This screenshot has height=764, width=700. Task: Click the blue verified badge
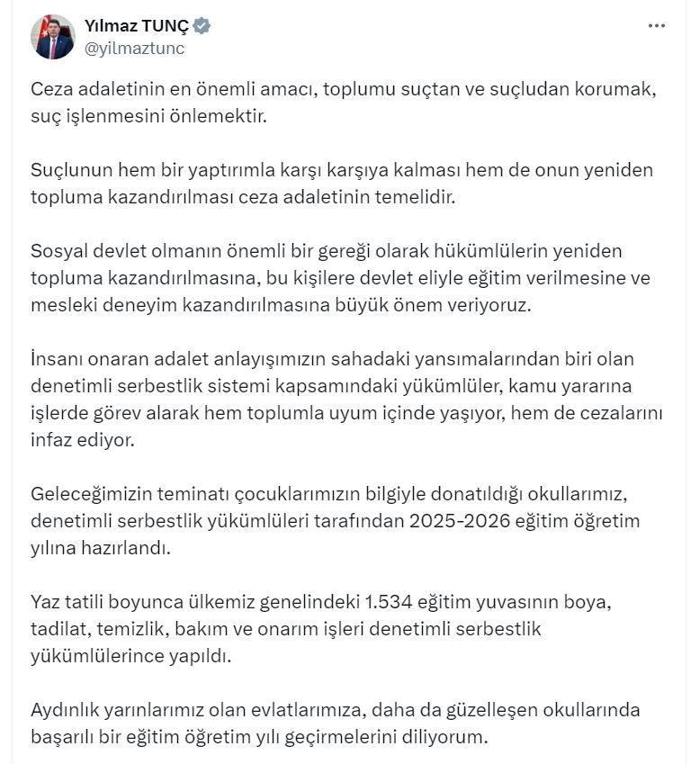coord(203,26)
